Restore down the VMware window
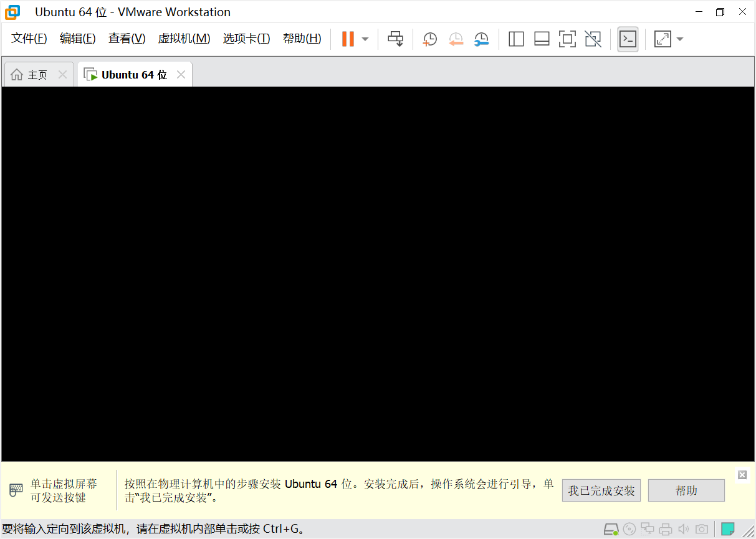The height and width of the screenshot is (539, 756). (720, 12)
